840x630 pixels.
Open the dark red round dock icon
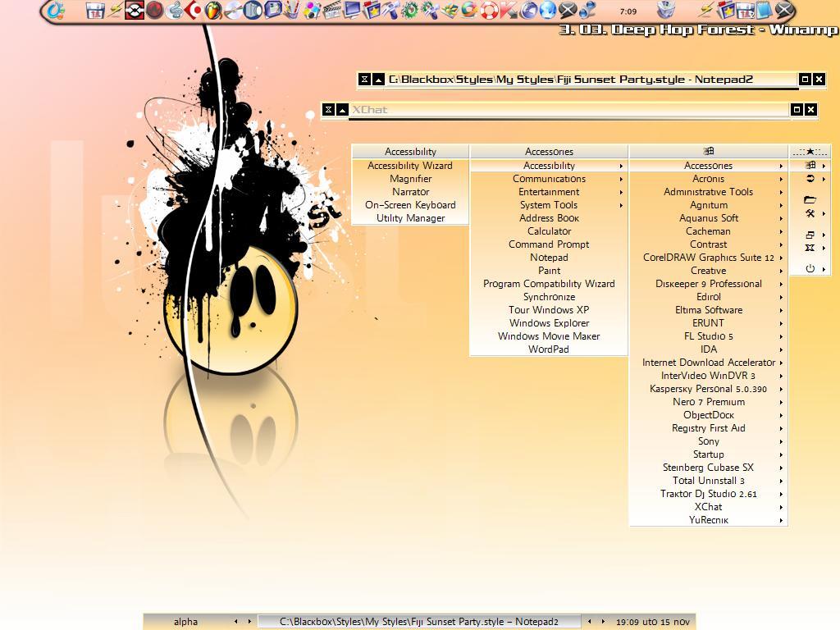pos(155,10)
